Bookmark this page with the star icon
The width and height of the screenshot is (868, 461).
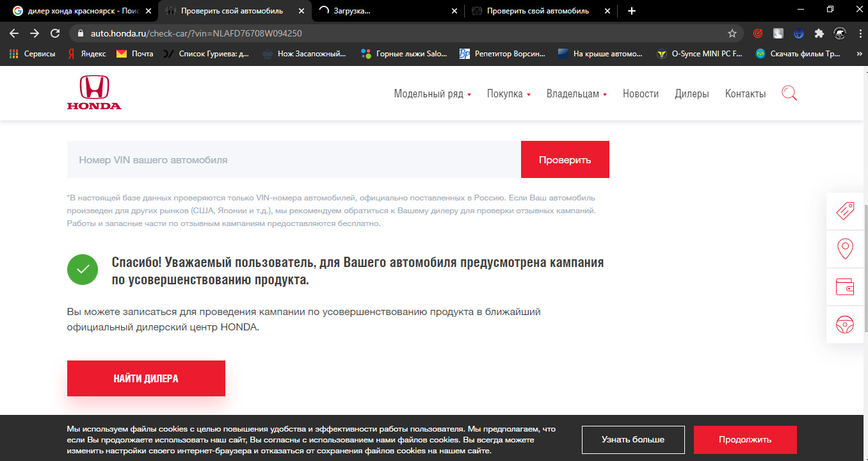click(732, 33)
